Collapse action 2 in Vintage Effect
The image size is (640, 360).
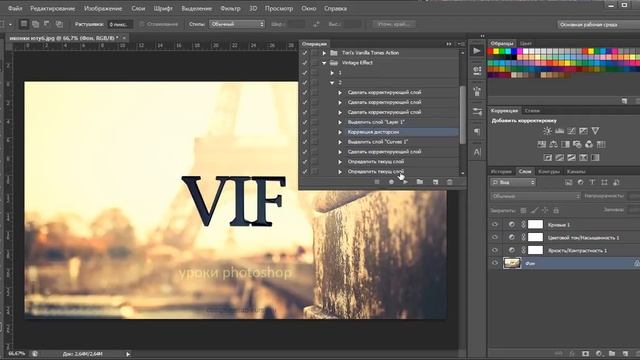coord(332,82)
